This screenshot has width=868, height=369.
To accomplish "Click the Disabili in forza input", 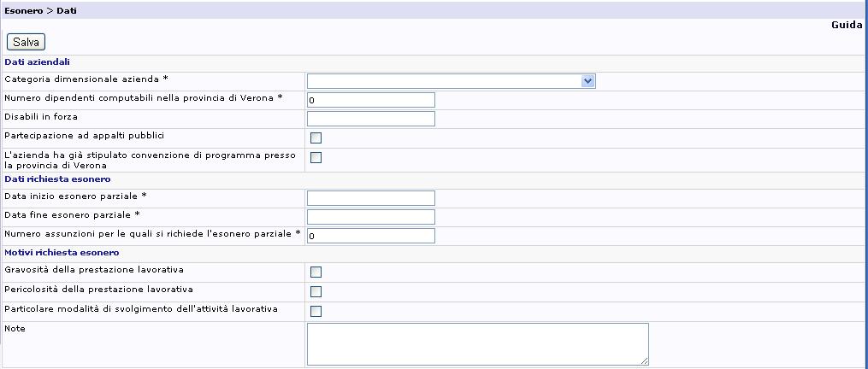I will tap(371, 119).
